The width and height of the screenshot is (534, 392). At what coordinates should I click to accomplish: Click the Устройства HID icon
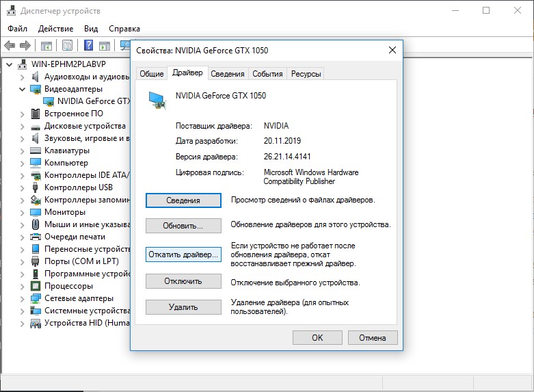pyautogui.click(x=36, y=323)
